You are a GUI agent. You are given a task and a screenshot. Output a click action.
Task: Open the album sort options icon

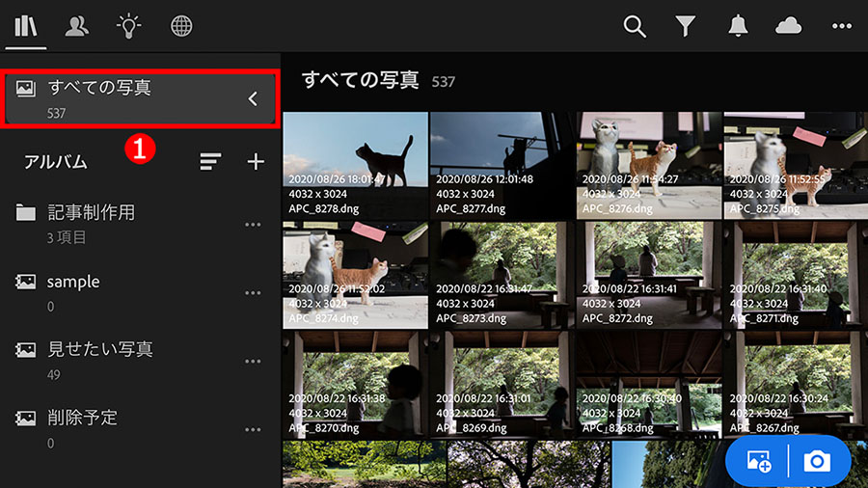click(x=210, y=162)
